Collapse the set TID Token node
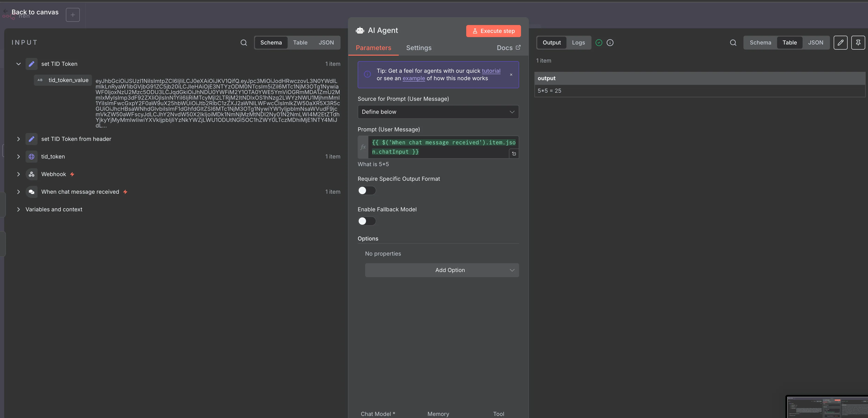868x418 pixels. [x=19, y=64]
